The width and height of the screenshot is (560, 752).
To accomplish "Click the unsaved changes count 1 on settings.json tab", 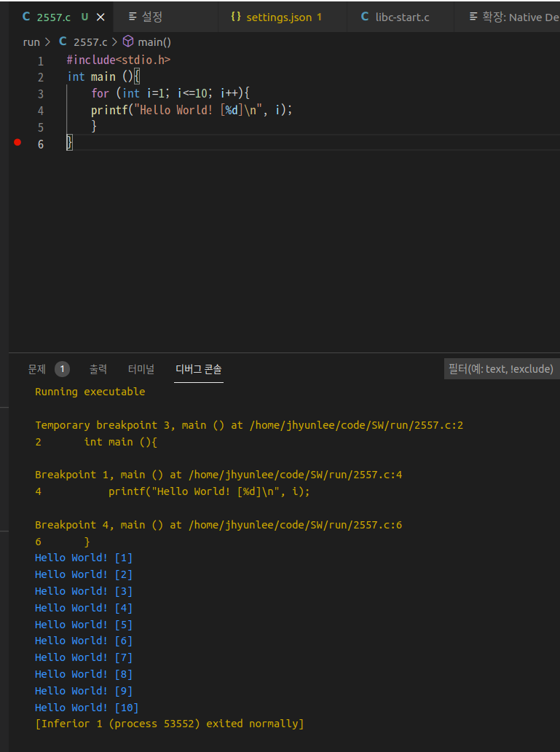I will (x=319, y=17).
